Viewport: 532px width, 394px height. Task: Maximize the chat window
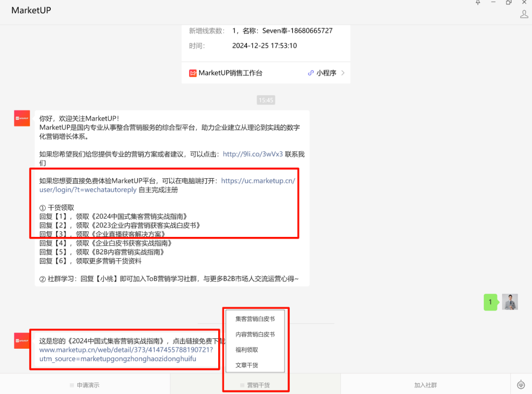(x=508, y=2)
